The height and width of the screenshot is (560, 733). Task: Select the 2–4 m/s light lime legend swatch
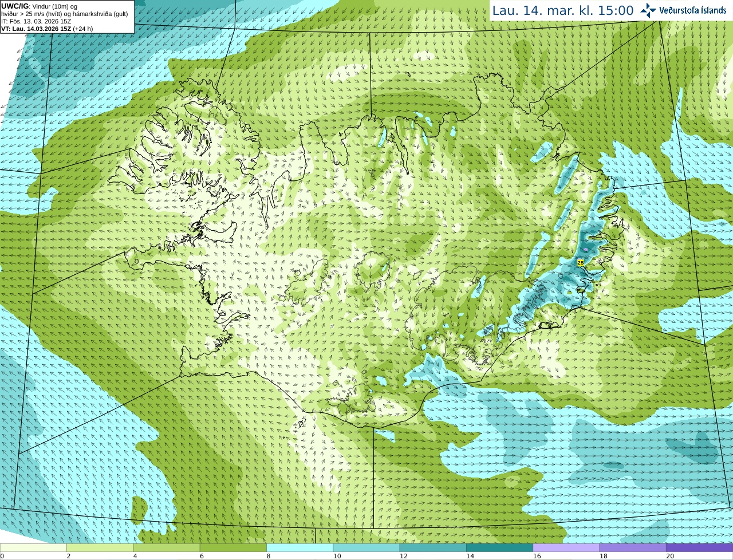[x=100, y=547]
